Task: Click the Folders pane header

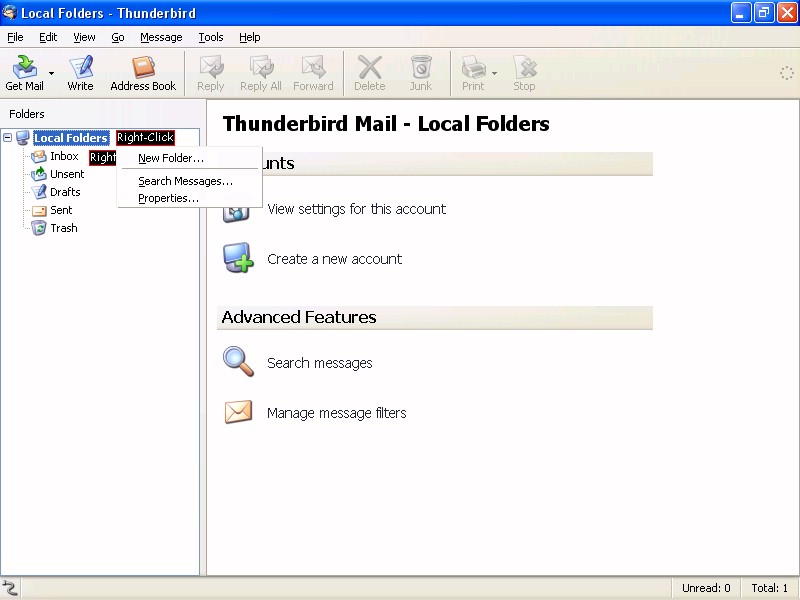Action: (27, 114)
